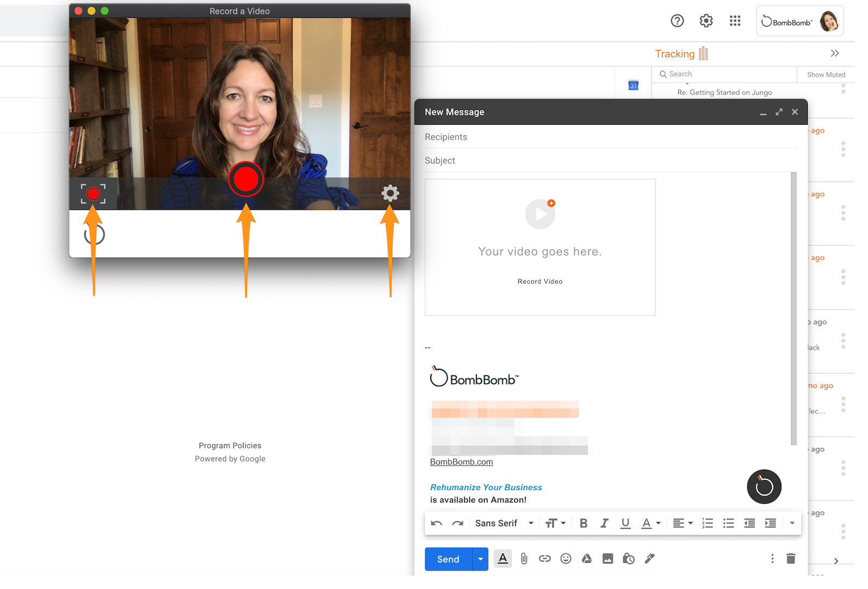Viewport: 868px width, 589px height.
Task: Apply numbered list formatting
Action: (x=707, y=523)
